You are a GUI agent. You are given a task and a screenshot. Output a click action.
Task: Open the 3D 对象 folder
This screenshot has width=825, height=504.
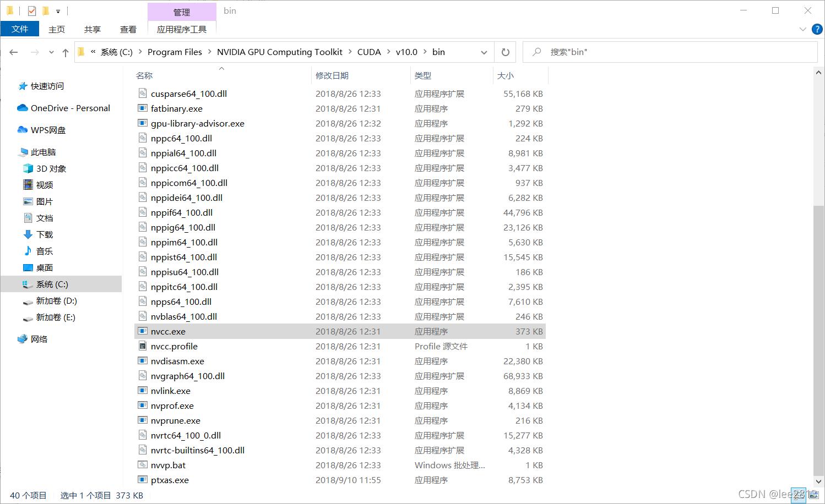coord(51,168)
